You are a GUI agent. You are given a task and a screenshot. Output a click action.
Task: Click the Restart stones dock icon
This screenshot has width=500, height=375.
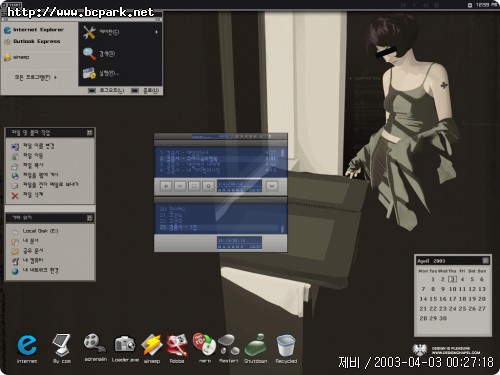pyautogui.click(x=229, y=345)
